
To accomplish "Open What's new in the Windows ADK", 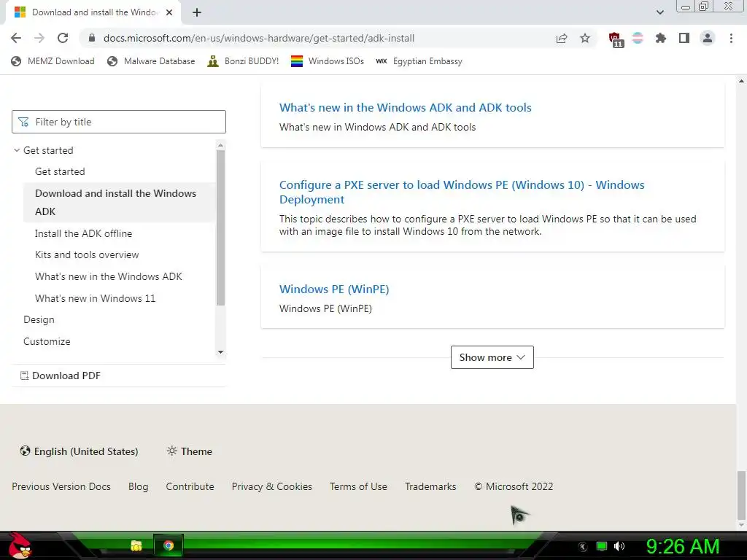I will (x=109, y=276).
